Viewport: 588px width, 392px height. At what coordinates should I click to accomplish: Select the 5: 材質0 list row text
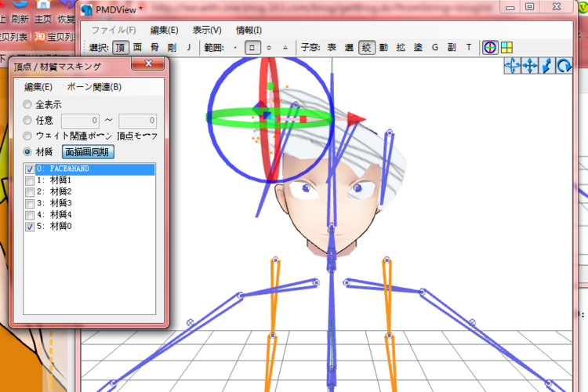tap(54, 227)
